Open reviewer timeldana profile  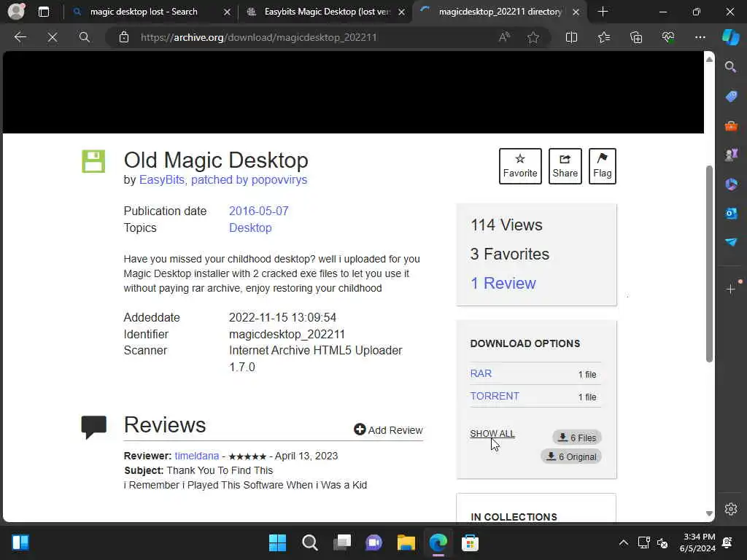point(197,456)
